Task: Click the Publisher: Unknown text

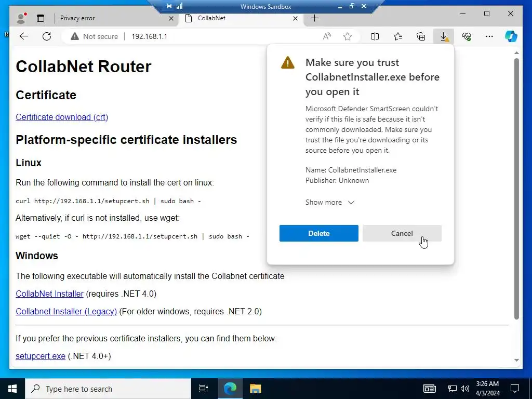Action: click(x=337, y=180)
